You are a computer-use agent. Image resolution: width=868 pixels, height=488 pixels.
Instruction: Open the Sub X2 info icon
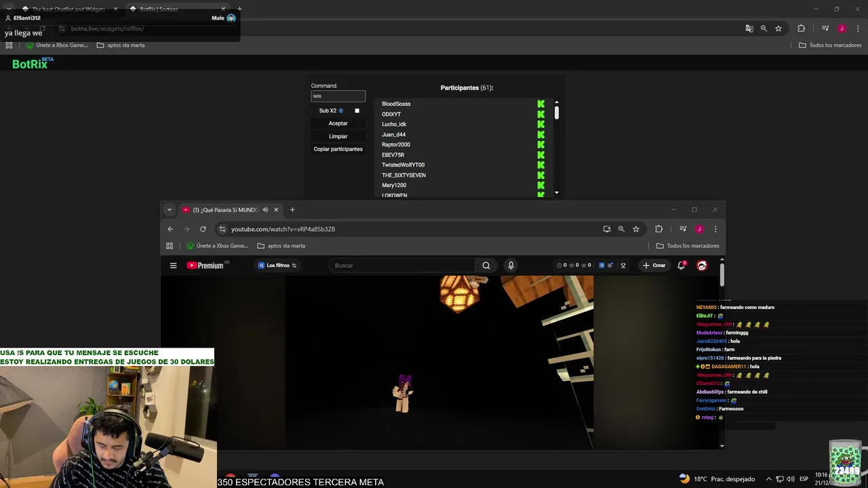pyautogui.click(x=341, y=110)
